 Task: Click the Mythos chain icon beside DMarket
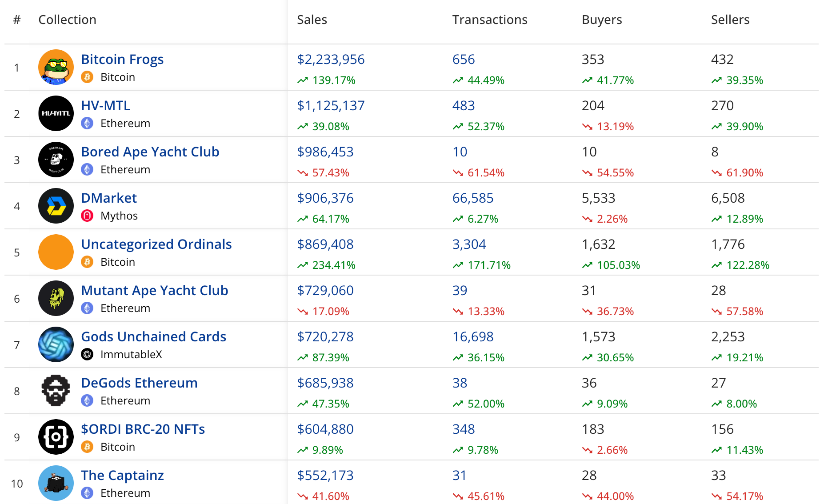(87, 216)
